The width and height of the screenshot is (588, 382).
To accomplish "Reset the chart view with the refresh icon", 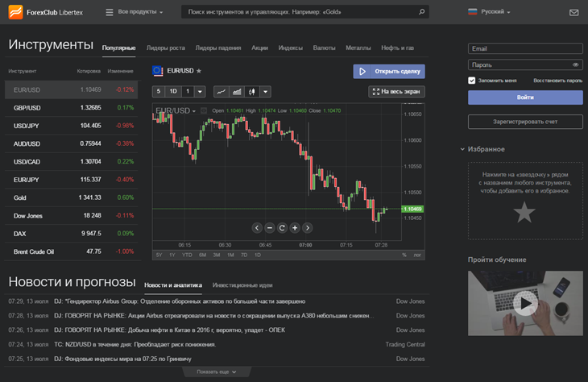I will click(282, 227).
